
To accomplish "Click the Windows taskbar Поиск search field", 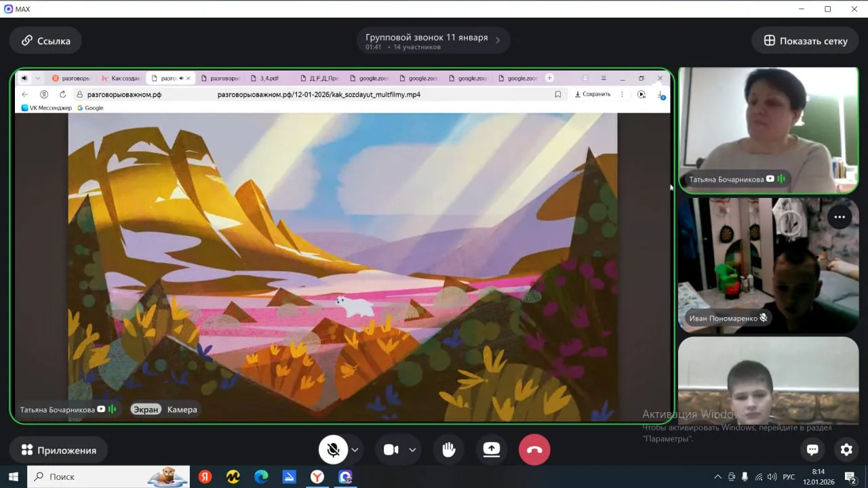I will point(108,476).
